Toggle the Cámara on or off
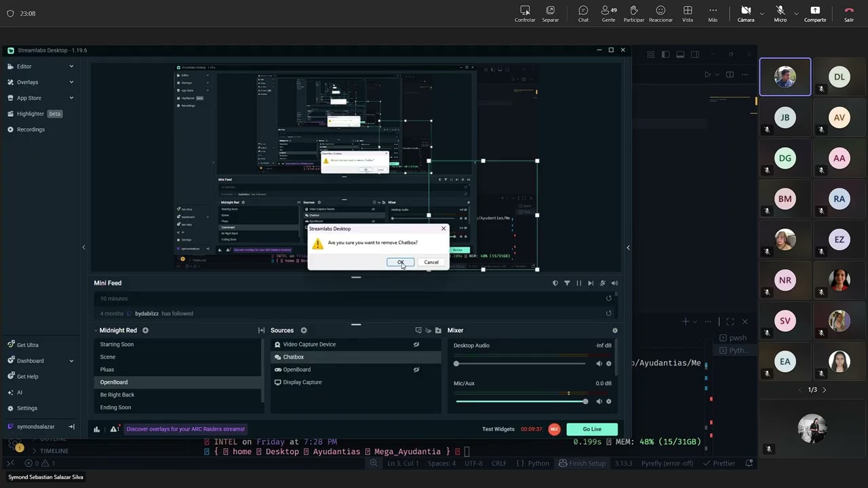The height and width of the screenshot is (488, 868). coord(746,14)
